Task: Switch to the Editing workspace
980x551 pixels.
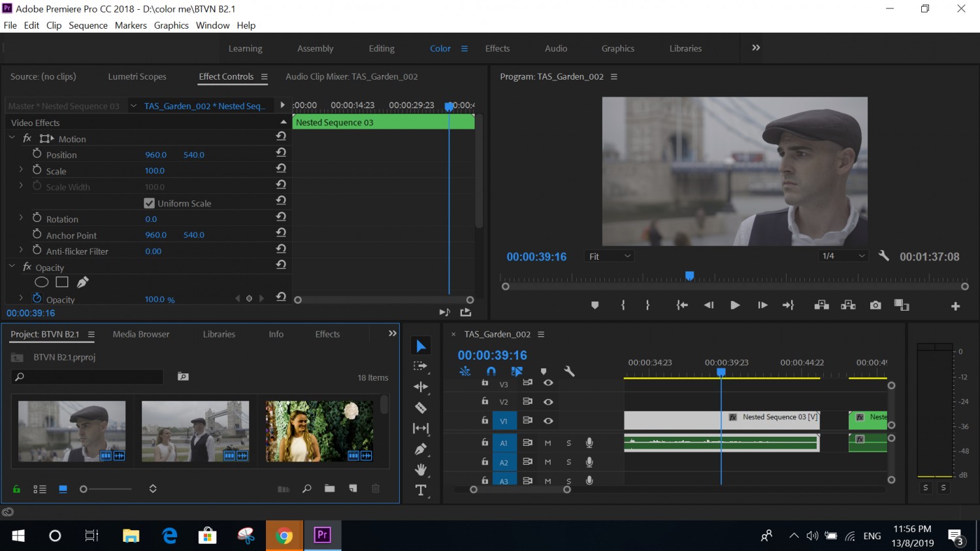Action: click(x=382, y=48)
